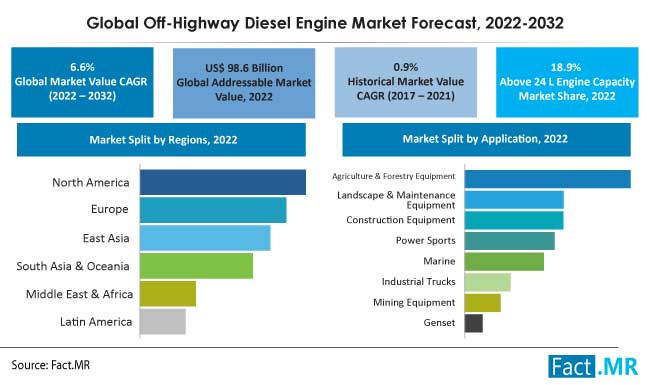Image resolution: width=650 pixels, height=385 pixels.
Task: Click the 'Mining Equipment' label
Action: pyautogui.click(x=414, y=303)
